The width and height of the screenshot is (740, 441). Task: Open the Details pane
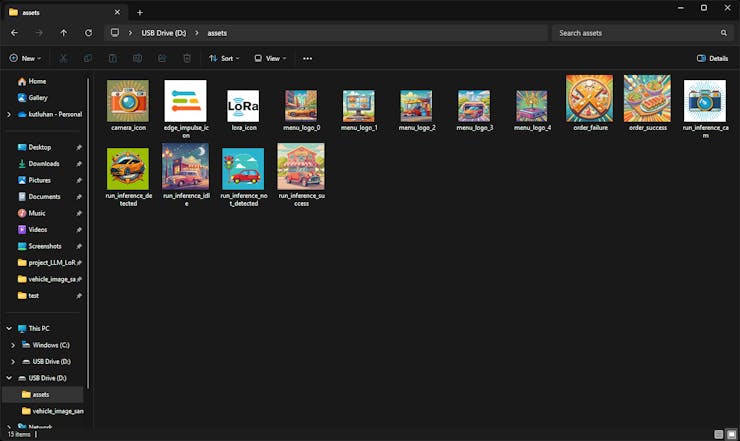pos(712,58)
